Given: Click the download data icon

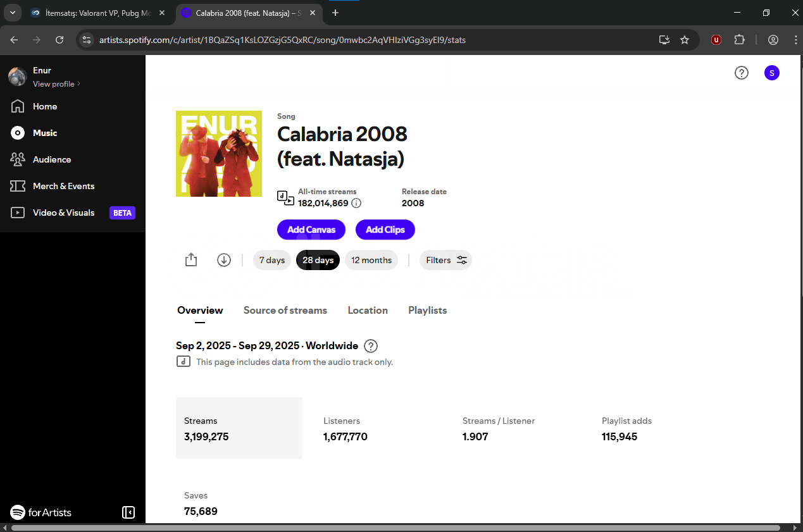Looking at the screenshot, I should [x=224, y=260].
